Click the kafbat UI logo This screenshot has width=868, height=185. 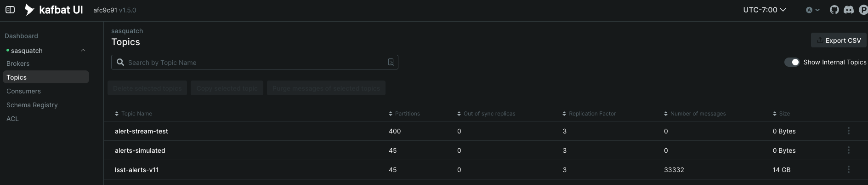click(x=54, y=10)
